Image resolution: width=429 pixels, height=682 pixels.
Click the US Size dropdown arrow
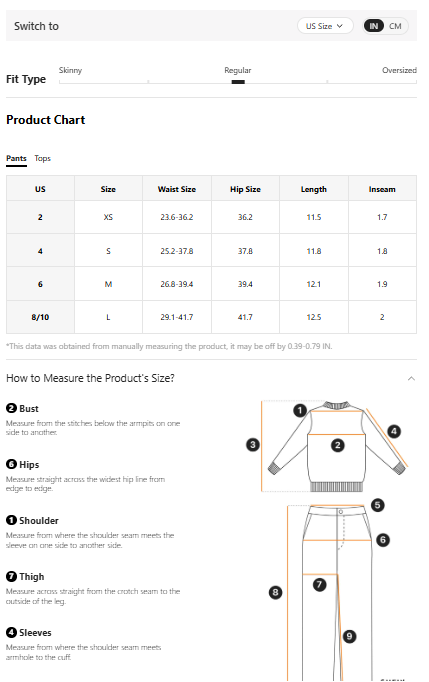339,26
